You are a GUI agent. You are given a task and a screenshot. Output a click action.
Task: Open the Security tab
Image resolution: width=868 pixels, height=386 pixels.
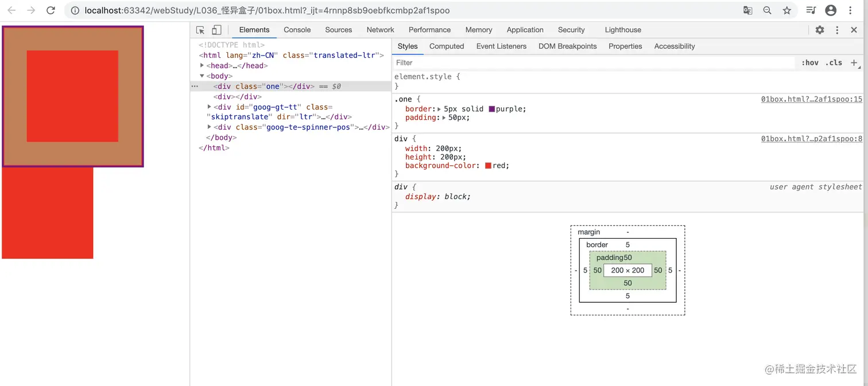pyautogui.click(x=571, y=30)
